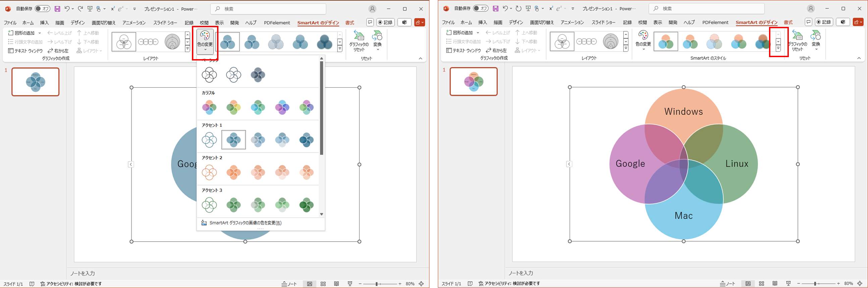Screen dimensions: 868x288
Task: Collapse the ribbon chevron in right window
Action: [x=859, y=58]
